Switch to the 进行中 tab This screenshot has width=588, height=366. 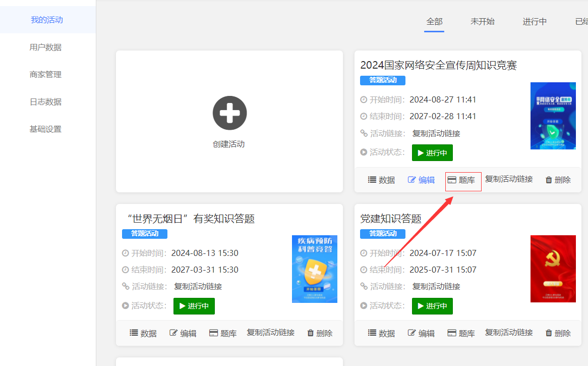pyautogui.click(x=535, y=22)
